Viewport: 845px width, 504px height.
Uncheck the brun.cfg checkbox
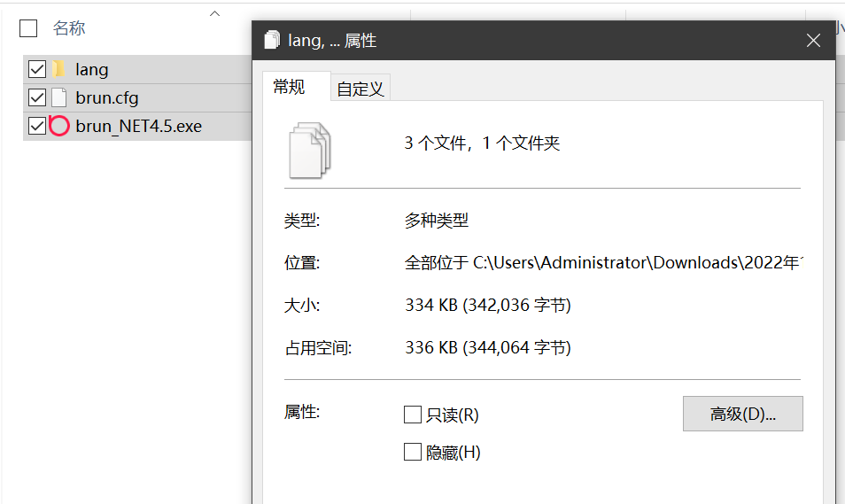[x=37, y=97]
